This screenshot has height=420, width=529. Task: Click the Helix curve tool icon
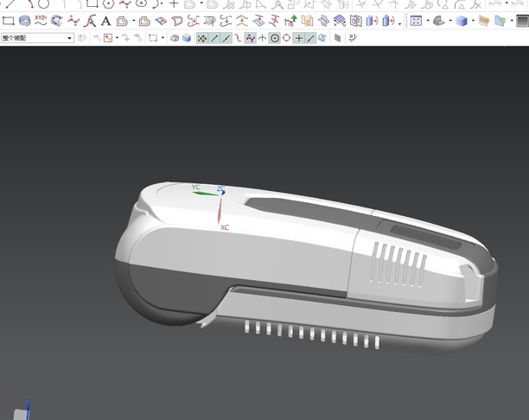pos(24,21)
